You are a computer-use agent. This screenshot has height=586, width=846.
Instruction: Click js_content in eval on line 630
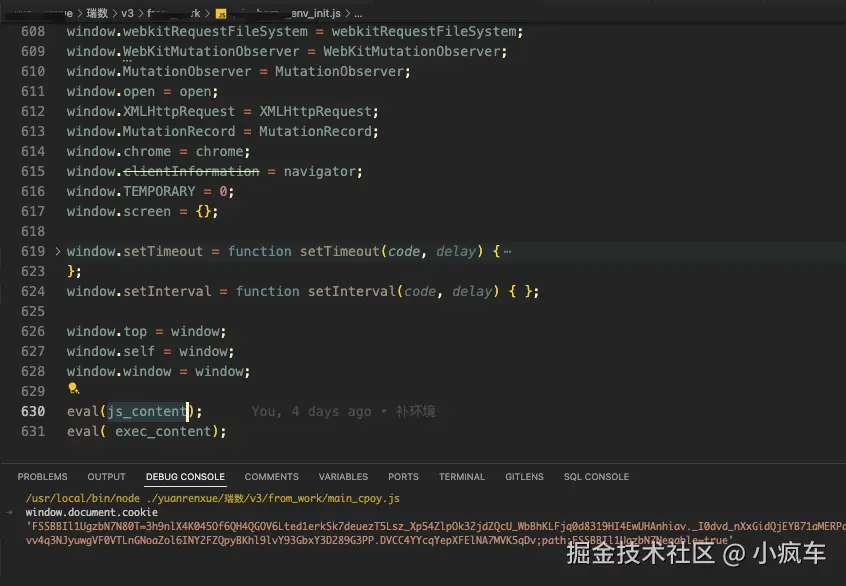(147, 411)
